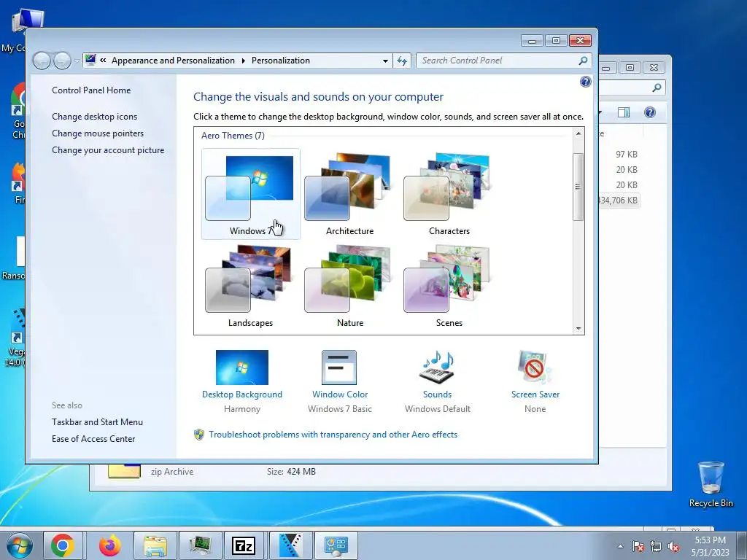This screenshot has height=560, width=747.
Task: Click theme list scroll up arrow
Action: click(578, 134)
